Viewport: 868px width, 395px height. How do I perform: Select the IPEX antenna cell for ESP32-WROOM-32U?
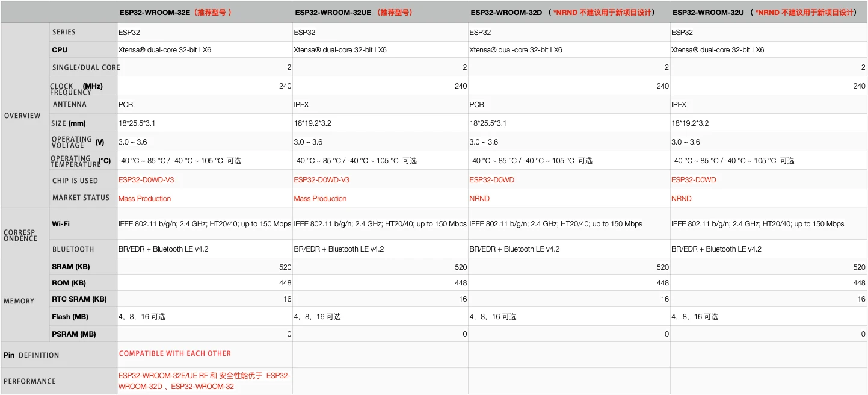click(x=679, y=105)
